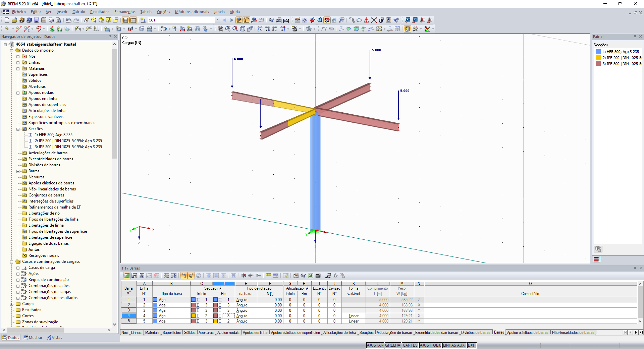Click the zoom window magnifier icon
644x349 pixels.
(x=228, y=29)
